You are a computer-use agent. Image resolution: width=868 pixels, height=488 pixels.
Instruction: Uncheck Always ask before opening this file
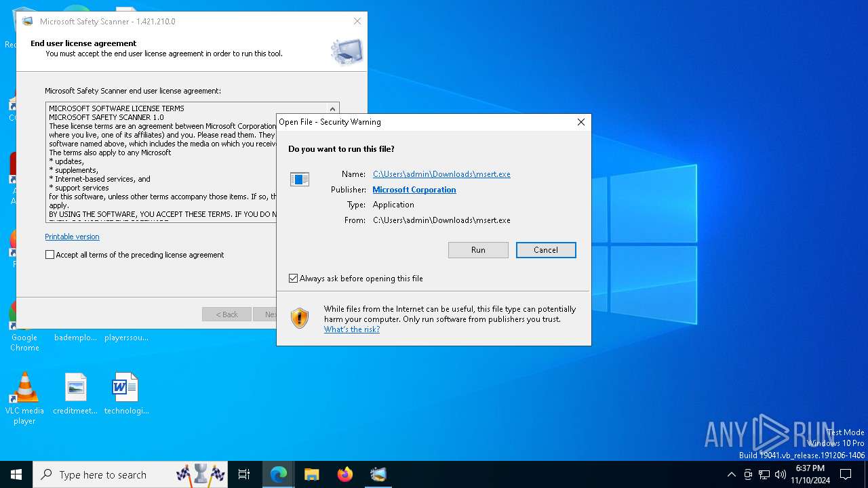click(294, 279)
